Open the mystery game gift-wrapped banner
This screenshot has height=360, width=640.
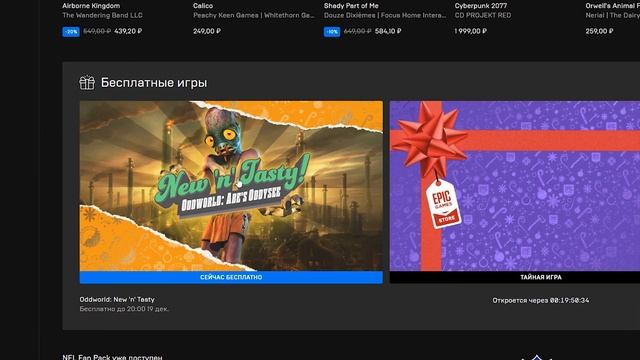click(x=515, y=186)
